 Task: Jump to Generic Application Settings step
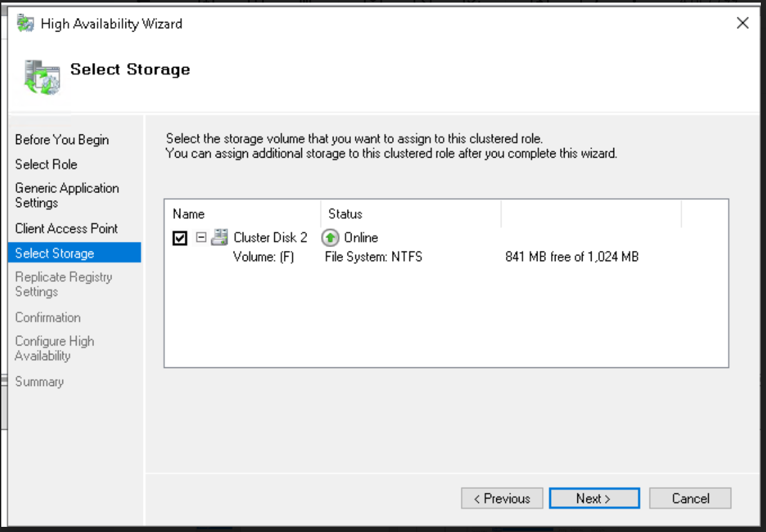67,195
